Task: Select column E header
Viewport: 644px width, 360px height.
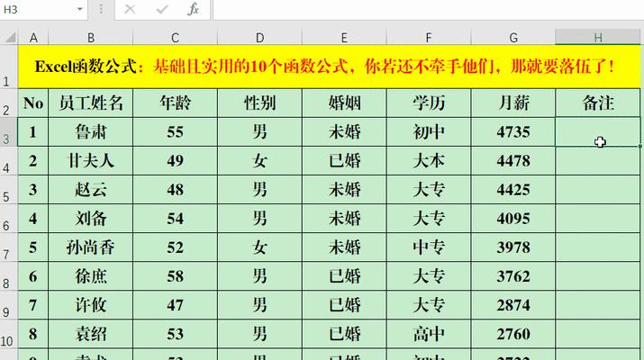Action: (344, 38)
